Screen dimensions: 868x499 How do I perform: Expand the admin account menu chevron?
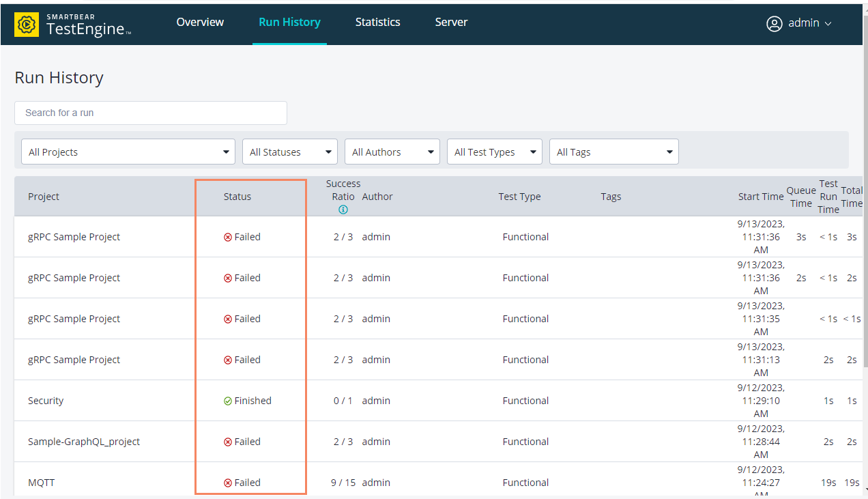tap(828, 24)
